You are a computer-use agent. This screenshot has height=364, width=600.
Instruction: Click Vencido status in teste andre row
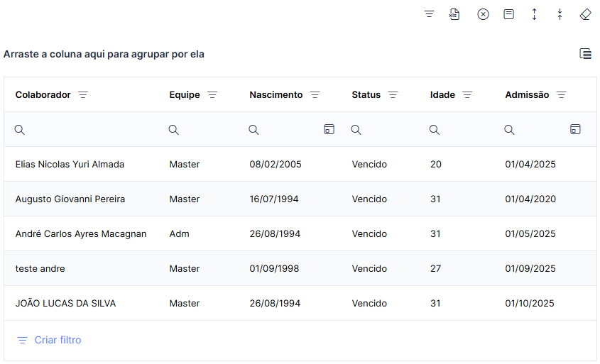pos(369,269)
